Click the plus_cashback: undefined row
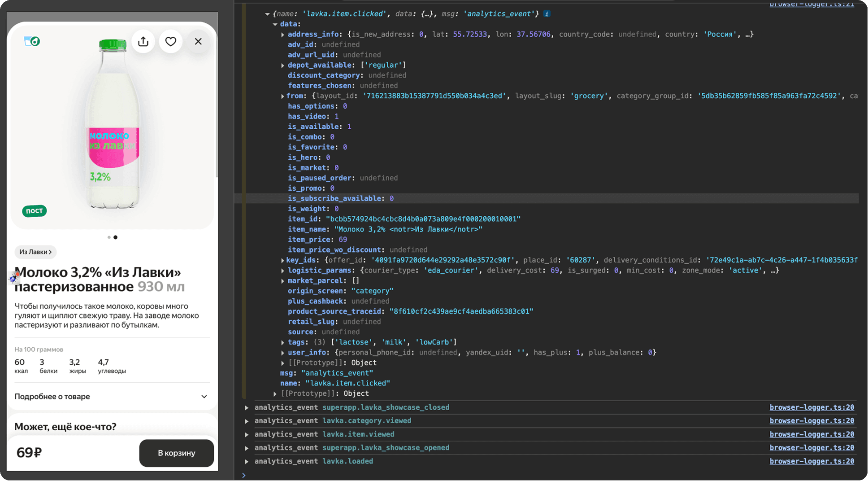 coord(339,301)
